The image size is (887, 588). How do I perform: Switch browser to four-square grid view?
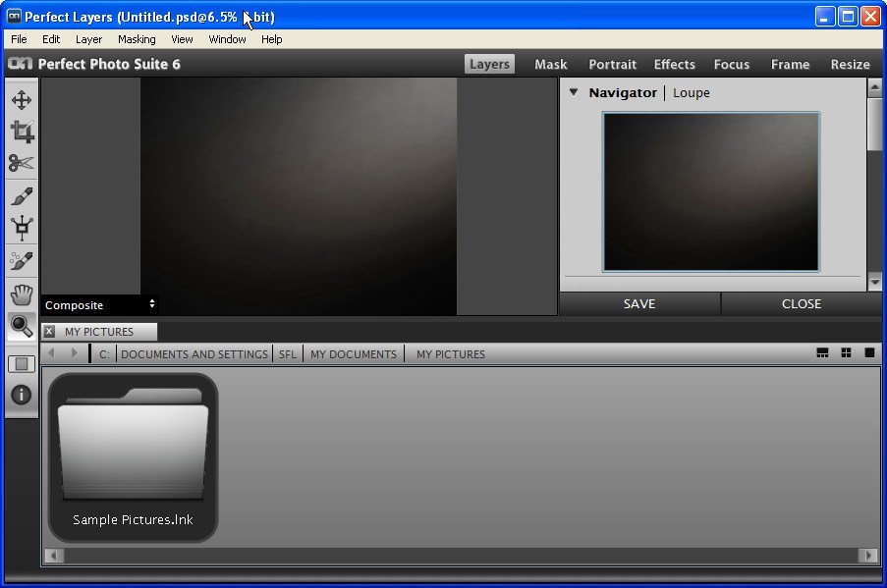tap(846, 353)
